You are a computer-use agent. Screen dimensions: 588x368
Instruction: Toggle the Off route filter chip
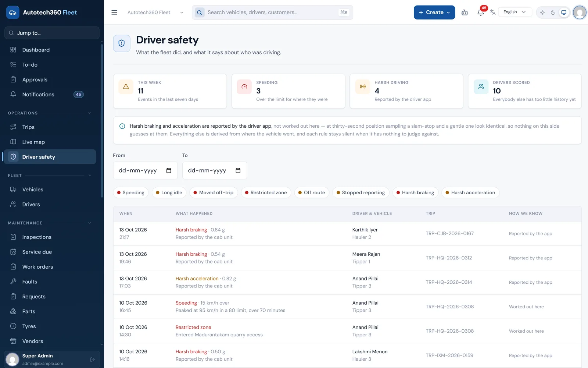[312, 192]
